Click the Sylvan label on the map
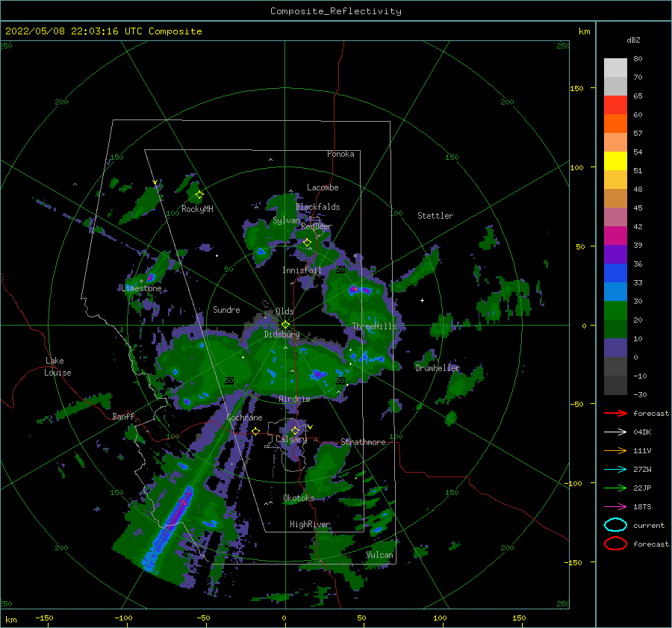The image size is (672, 628). 286,220
